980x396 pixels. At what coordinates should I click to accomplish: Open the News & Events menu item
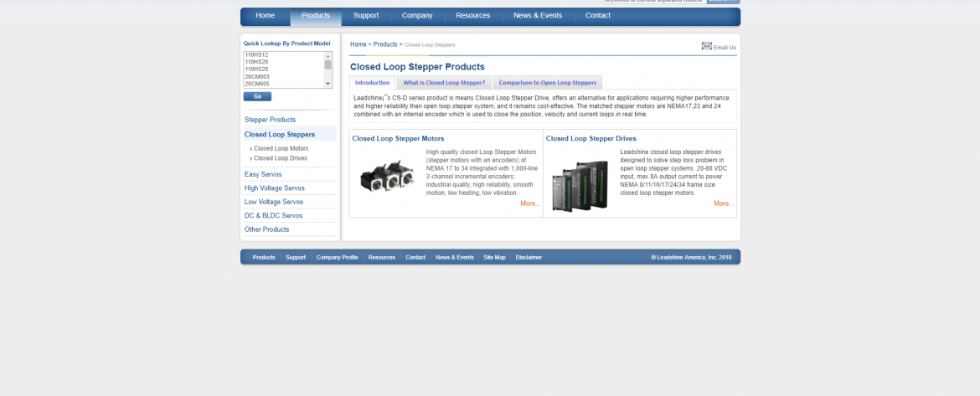tap(538, 16)
